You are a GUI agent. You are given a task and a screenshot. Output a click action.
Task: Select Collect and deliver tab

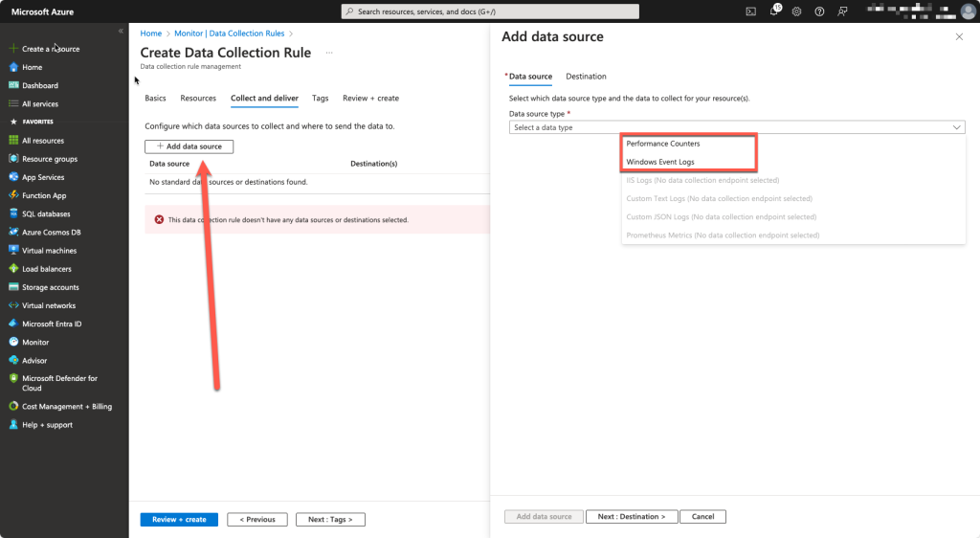coord(264,98)
